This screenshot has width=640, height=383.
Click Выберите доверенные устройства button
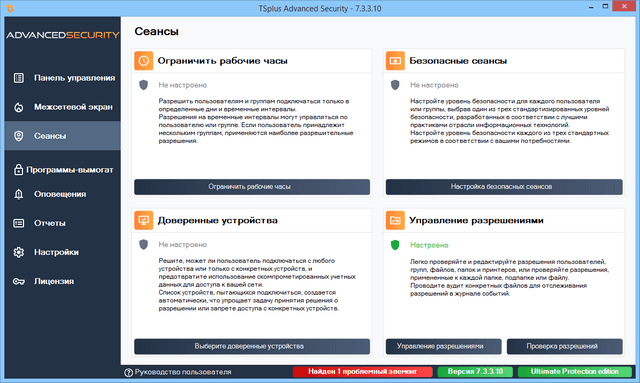[252, 346]
